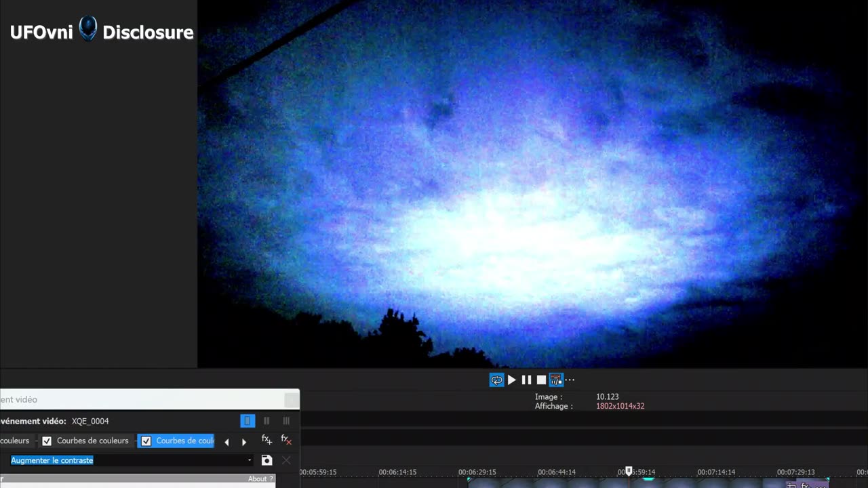
Task: Open the preview more options ellipsis
Action: coord(570,380)
